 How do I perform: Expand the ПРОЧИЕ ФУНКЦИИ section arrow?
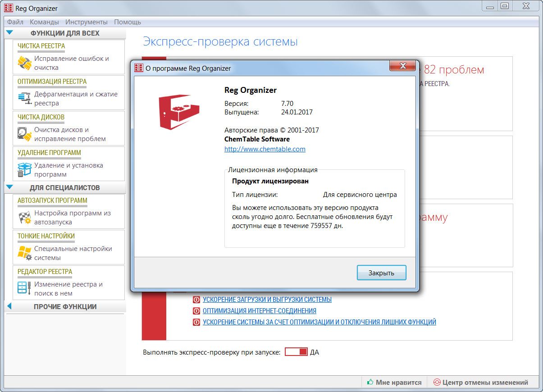point(9,306)
